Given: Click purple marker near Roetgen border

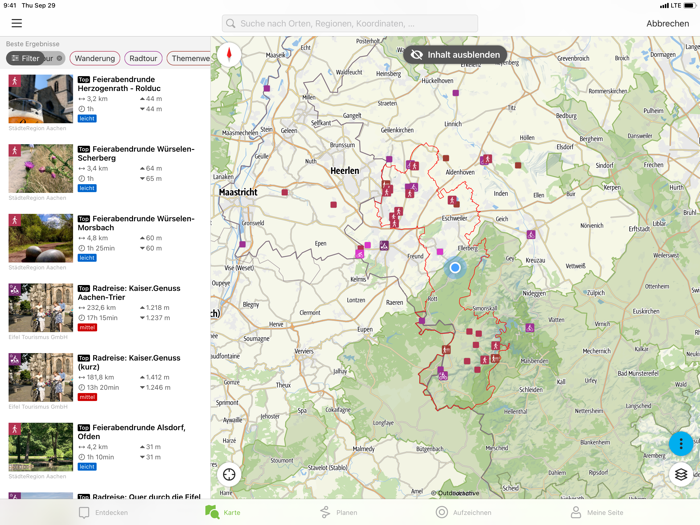Looking at the screenshot, I should pyautogui.click(x=422, y=321).
